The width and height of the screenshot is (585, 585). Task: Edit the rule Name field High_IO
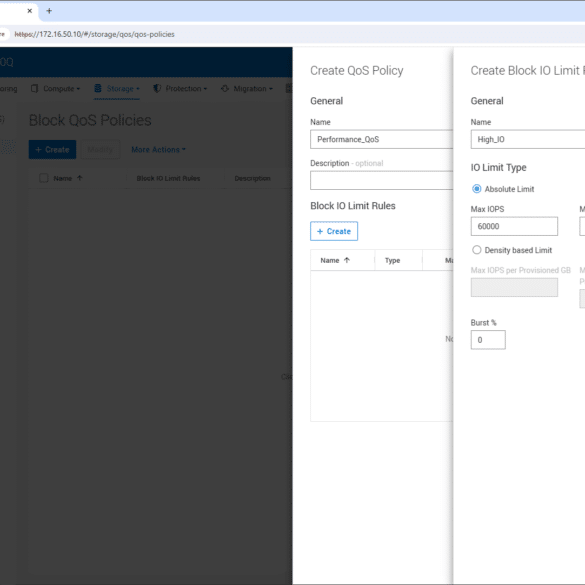click(x=528, y=140)
